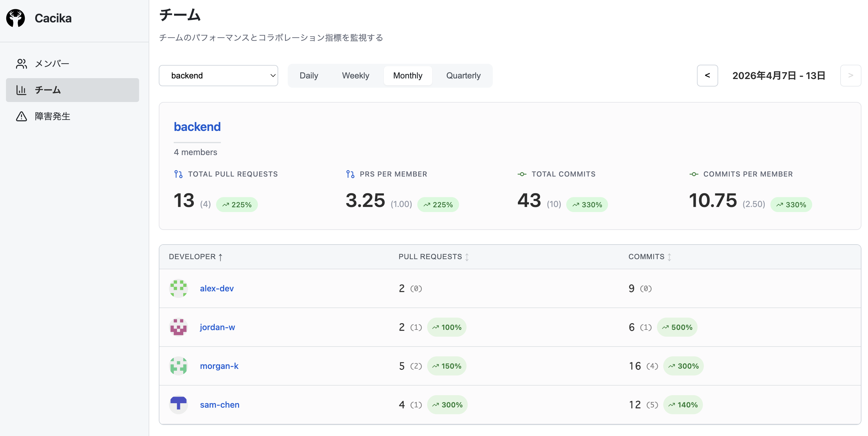Viewport: 868px width, 436px height.
Task: Go to previous date range
Action: (x=707, y=76)
